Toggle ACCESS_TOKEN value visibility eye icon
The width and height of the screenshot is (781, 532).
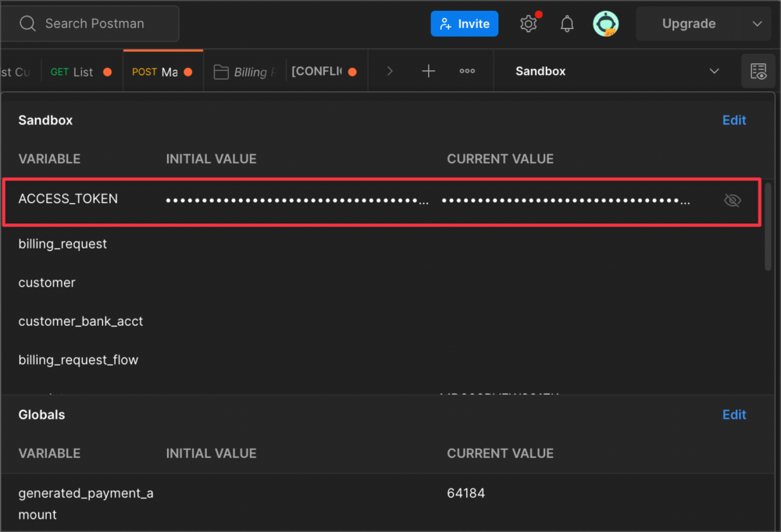tap(733, 200)
